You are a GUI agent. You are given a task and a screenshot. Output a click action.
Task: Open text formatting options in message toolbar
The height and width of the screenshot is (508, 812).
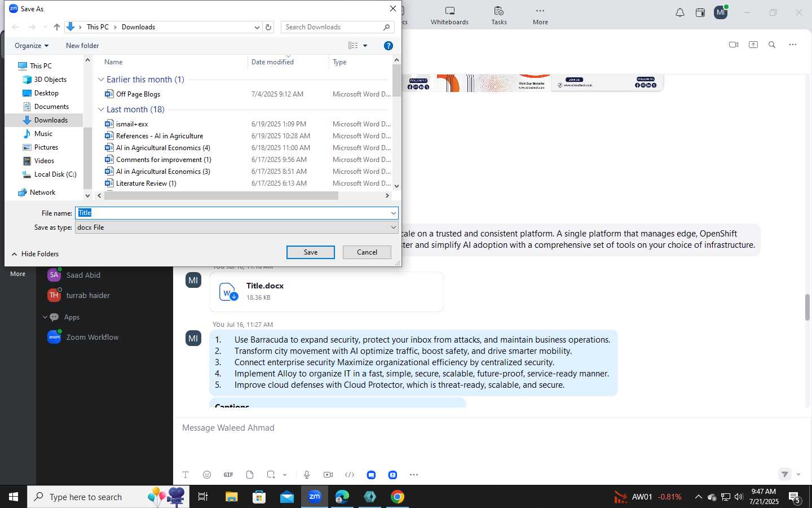click(x=186, y=475)
